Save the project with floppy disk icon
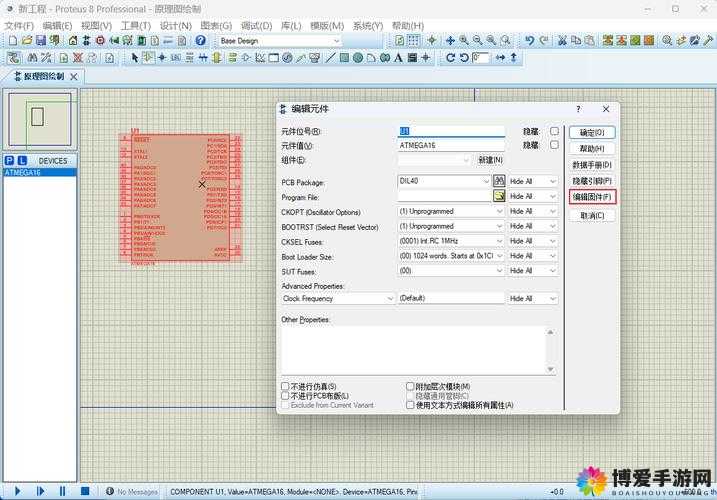717x500 pixels. tap(41, 41)
